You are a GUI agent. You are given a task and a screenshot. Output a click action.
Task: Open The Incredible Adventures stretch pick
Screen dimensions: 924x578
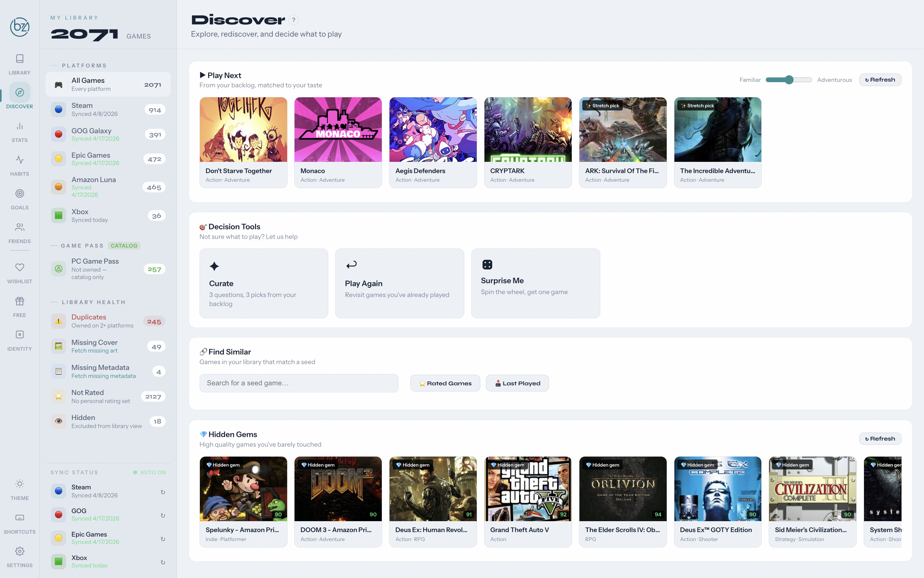pos(718,143)
